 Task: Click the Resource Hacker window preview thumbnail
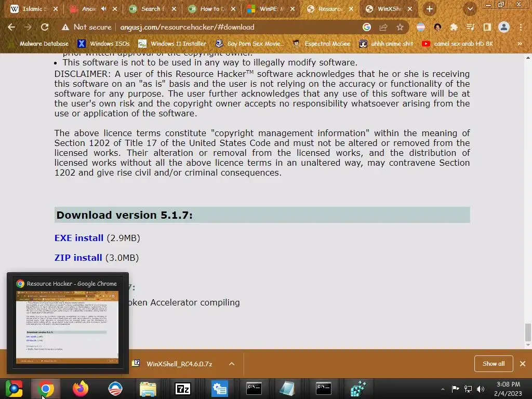pyautogui.click(x=67, y=327)
